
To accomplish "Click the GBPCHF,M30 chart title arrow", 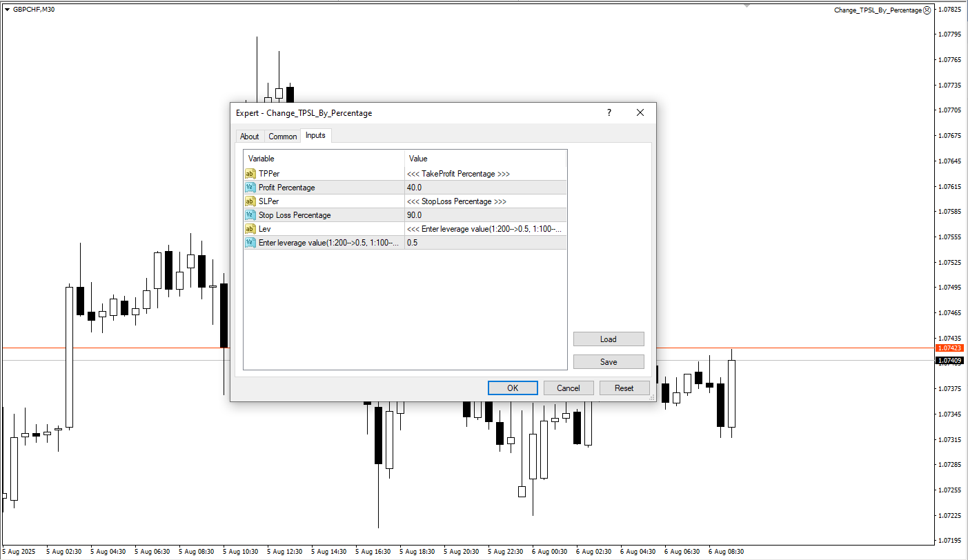I will click(x=7, y=10).
